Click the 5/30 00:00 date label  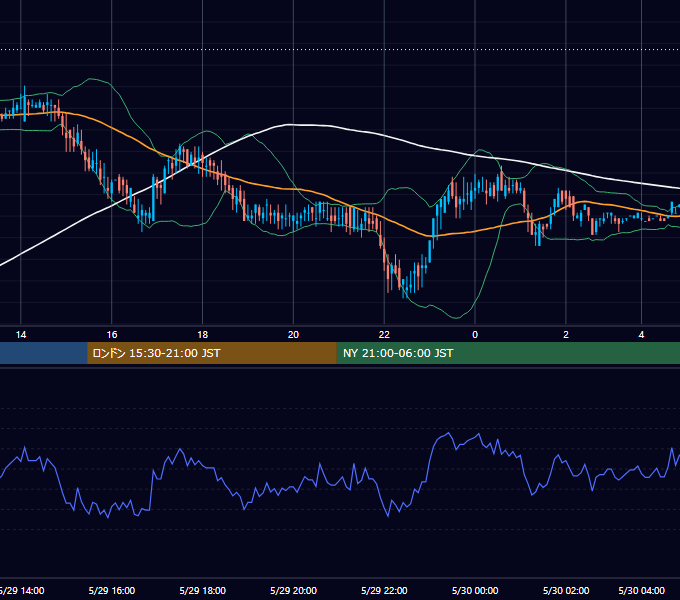pyautogui.click(x=475, y=591)
